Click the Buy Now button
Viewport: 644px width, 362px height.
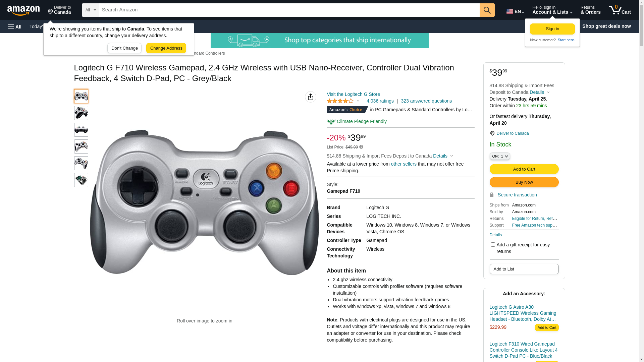click(x=524, y=182)
